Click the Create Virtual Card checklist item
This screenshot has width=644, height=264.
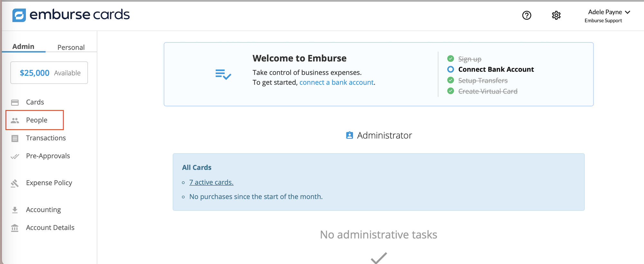488,91
